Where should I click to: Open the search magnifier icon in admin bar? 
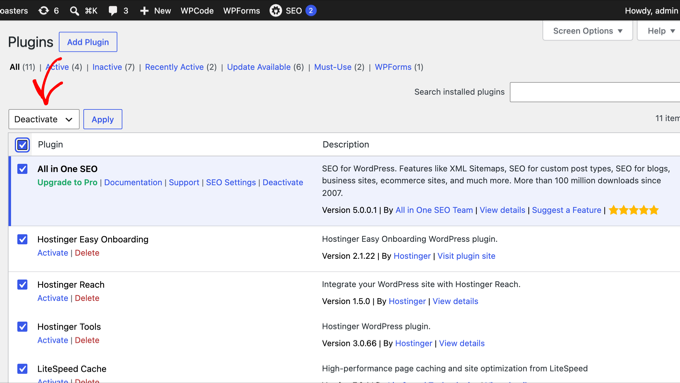[x=75, y=10]
